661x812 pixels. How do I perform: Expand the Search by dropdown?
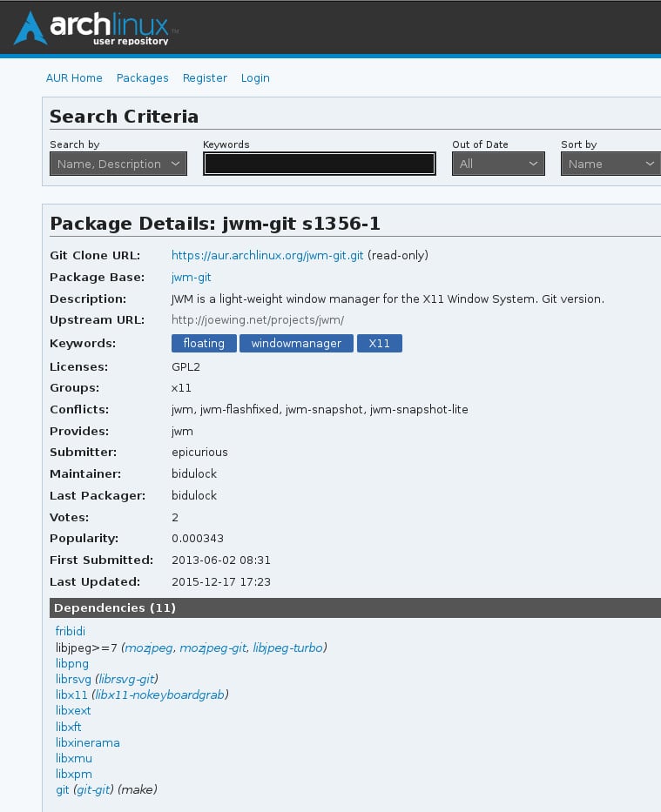(x=118, y=164)
